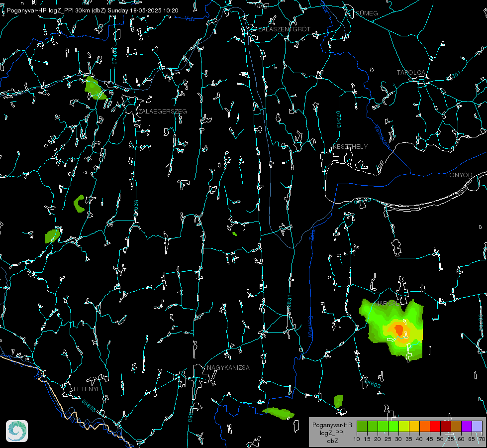This screenshot has width=487, height=448.
Task: Click the dark green 10–15 dBZ legend swatch
Action: pyautogui.click(x=362, y=427)
